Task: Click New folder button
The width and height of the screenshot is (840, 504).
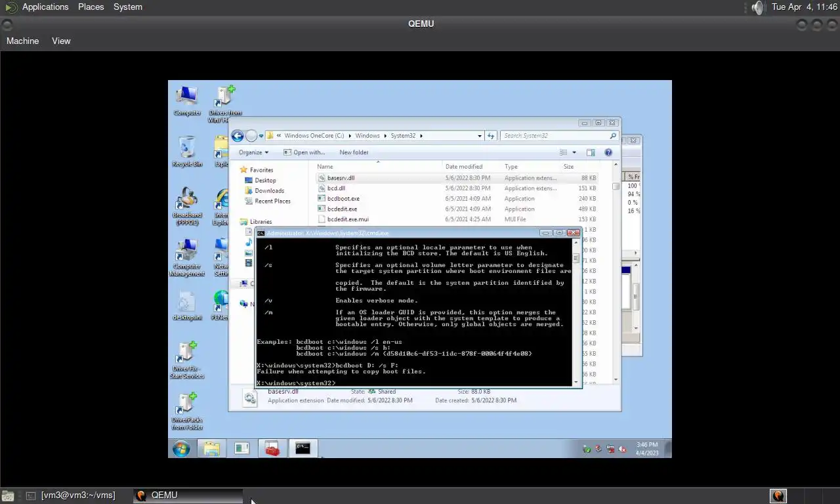Action: click(354, 152)
